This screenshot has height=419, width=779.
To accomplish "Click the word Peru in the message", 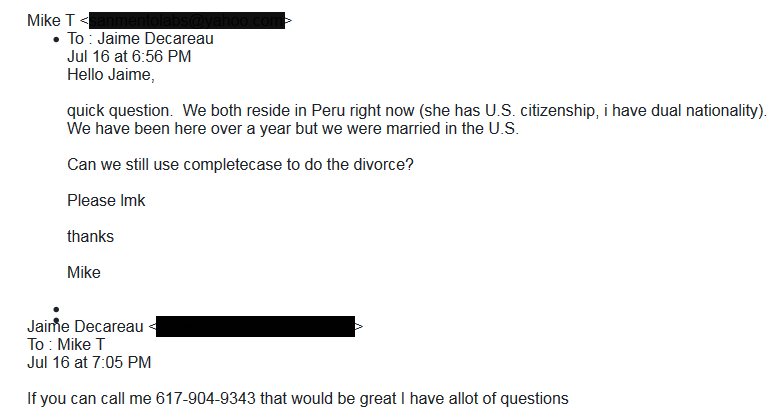I will 328,110.
